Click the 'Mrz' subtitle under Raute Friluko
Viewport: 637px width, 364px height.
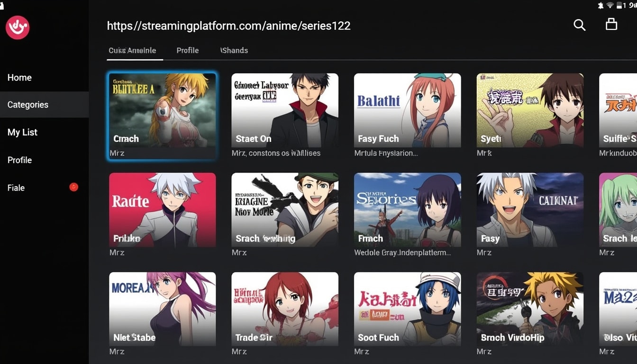pos(117,253)
